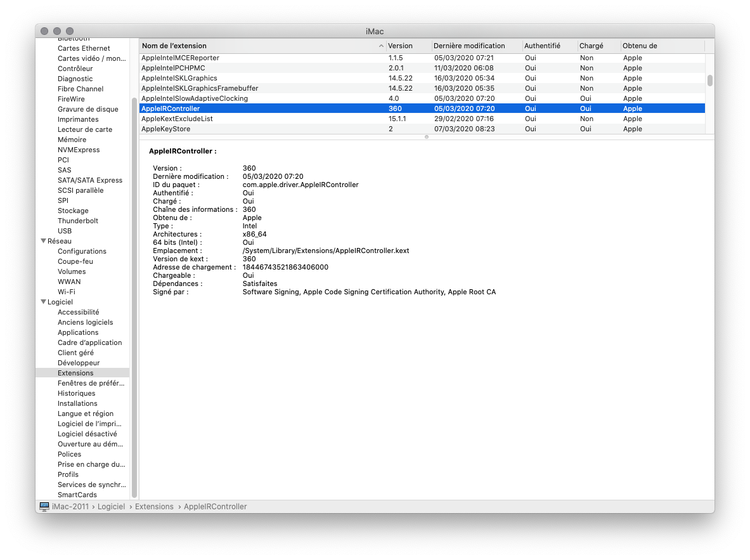Select Extensions in sidebar
Image resolution: width=750 pixels, height=560 pixels.
click(x=75, y=373)
